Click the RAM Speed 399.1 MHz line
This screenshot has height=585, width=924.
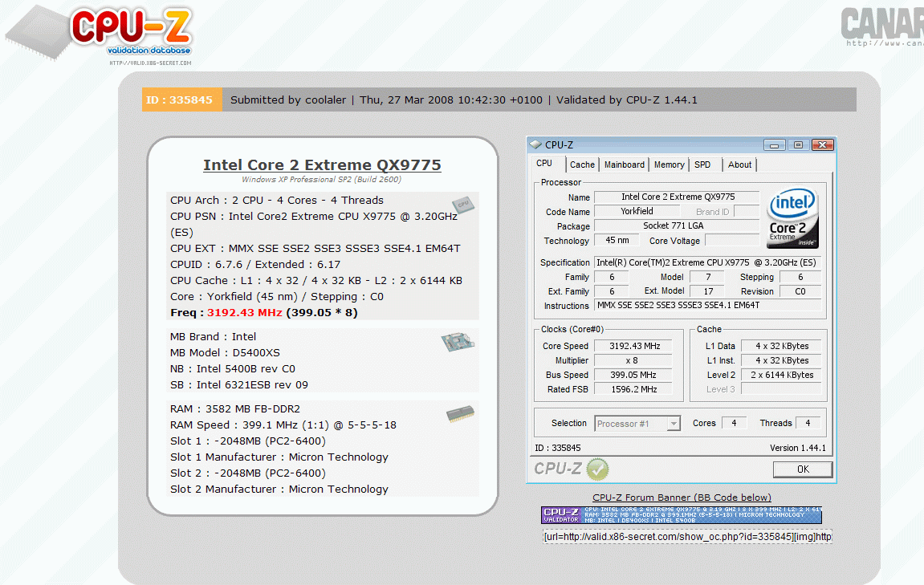[283, 425]
